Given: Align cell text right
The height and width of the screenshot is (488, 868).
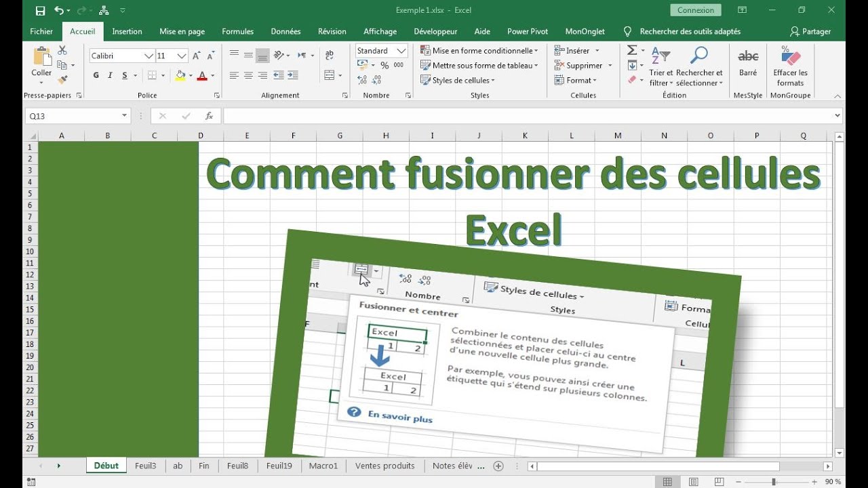Looking at the screenshot, I should coord(262,75).
